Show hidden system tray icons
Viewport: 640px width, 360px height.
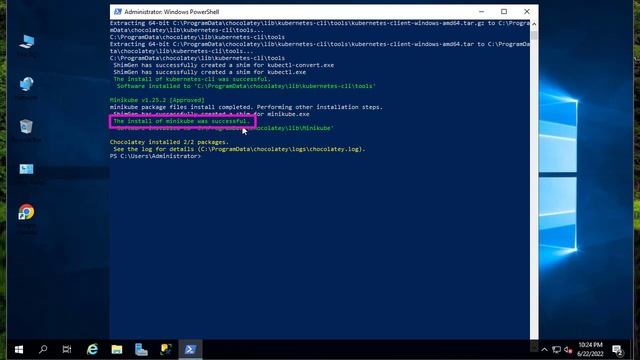coord(544,350)
